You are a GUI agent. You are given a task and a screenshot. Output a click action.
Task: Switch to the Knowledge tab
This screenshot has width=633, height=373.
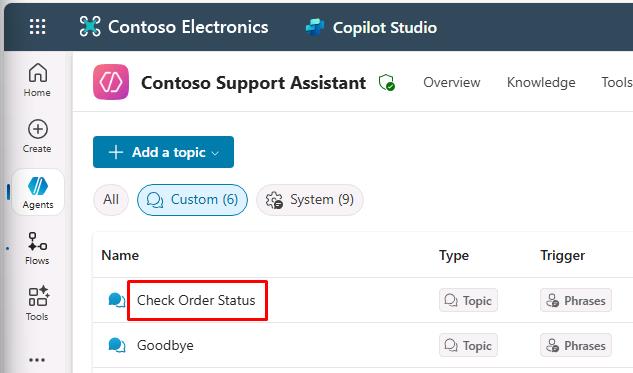click(541, 82)
